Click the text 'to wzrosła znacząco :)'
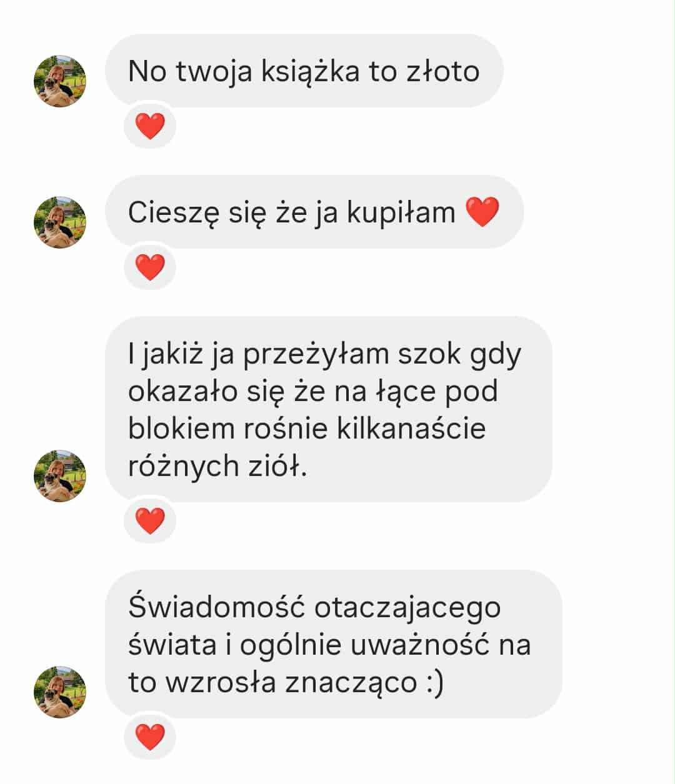Viewport: 675px width, 784px height. coord(286,682)
